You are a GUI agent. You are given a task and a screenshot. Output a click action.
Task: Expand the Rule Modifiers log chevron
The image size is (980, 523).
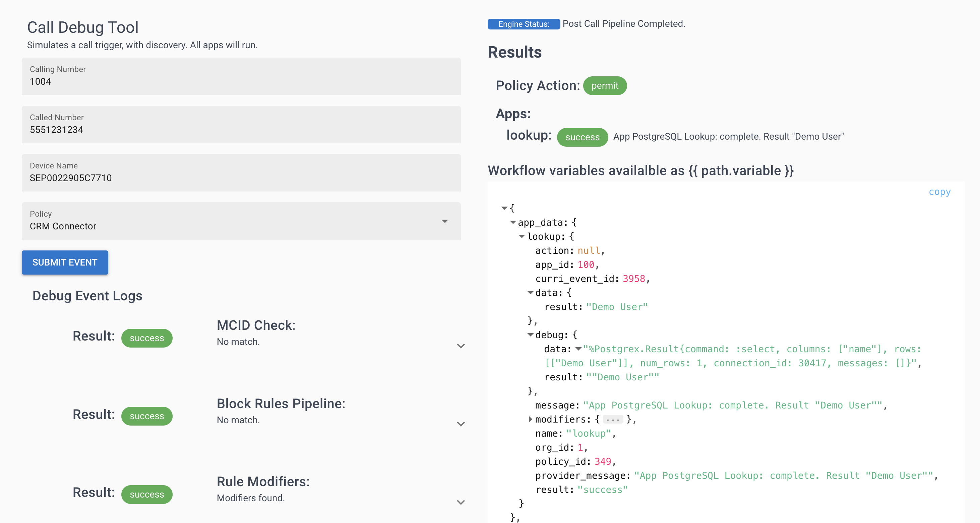pyautogui.click(x=461, y=503)
